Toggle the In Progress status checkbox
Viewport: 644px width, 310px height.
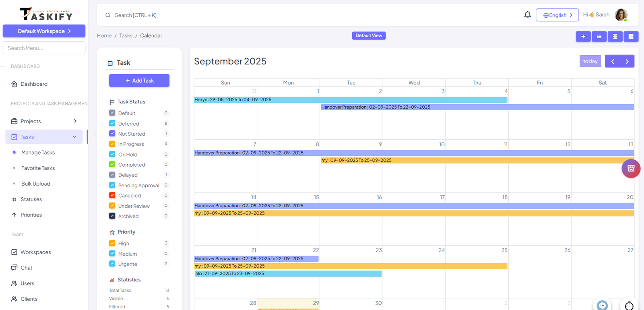pos(112,144)
